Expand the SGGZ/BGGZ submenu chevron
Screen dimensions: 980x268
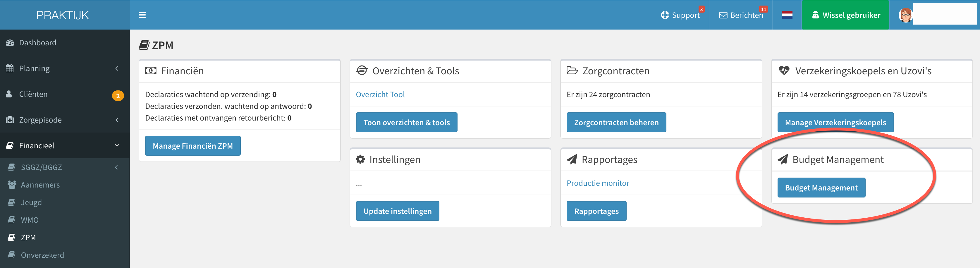(x=116, y=167)
